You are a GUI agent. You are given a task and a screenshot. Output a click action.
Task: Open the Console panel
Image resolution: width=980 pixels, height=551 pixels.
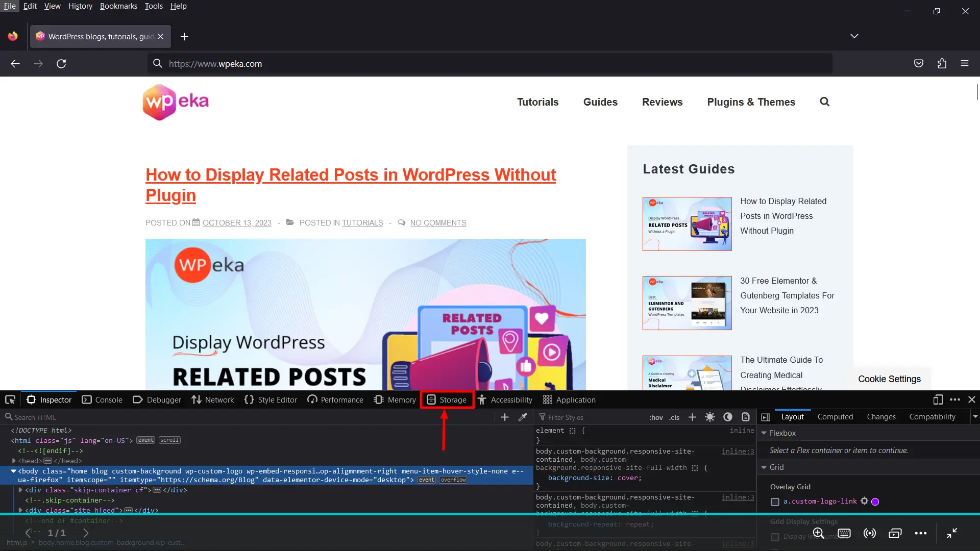click(x=102, y=399)
